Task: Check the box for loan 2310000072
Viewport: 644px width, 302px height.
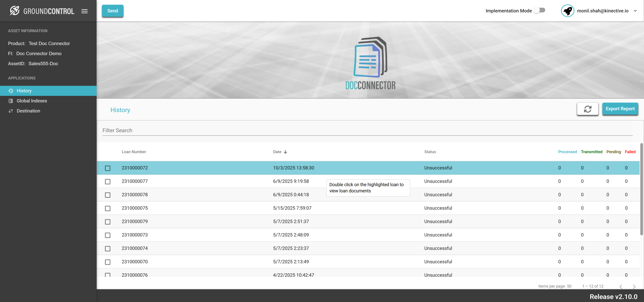Action: [x=108, y=168]
